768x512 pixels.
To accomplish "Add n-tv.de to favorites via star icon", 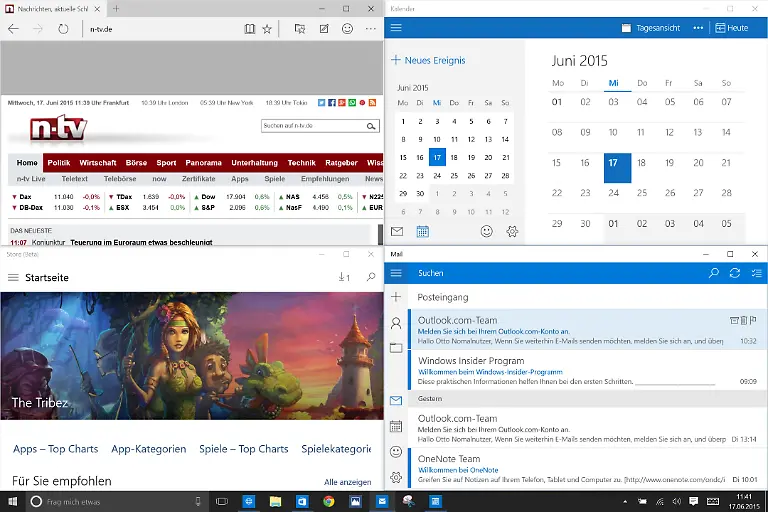I will click(x=267, y=29).
